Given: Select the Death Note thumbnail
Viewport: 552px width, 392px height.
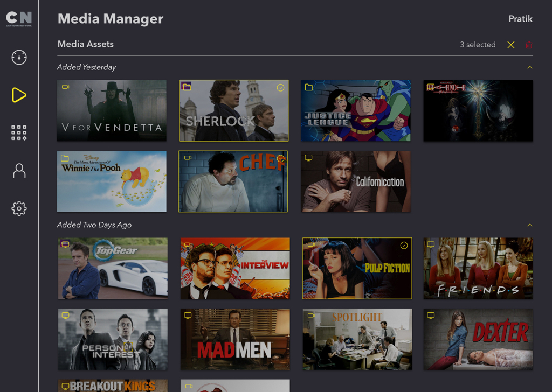Looking at the screenshot, I should tap(478, 111).
